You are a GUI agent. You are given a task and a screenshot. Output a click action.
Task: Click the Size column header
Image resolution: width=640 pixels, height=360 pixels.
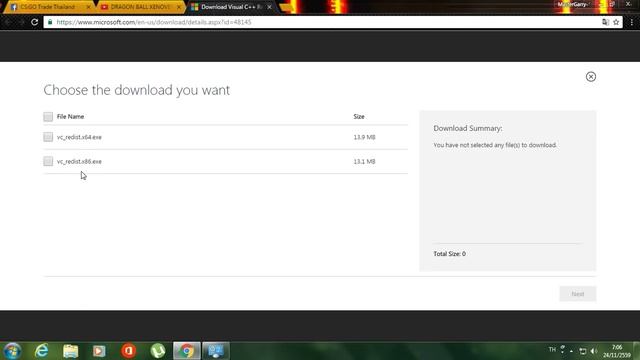(x=359, y=116)
